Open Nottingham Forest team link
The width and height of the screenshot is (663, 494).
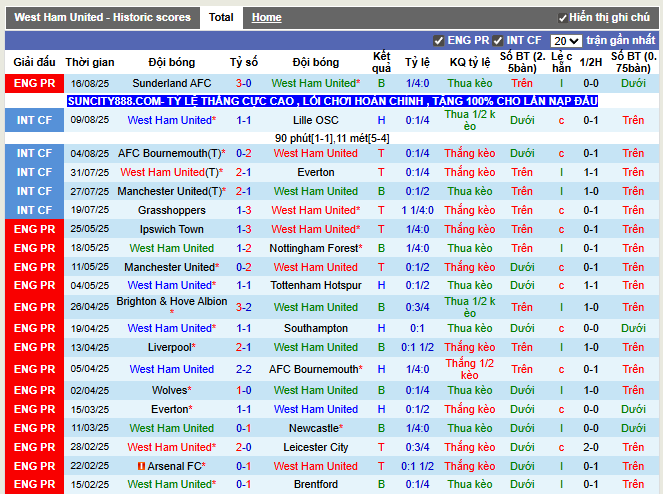click(316, 248)
